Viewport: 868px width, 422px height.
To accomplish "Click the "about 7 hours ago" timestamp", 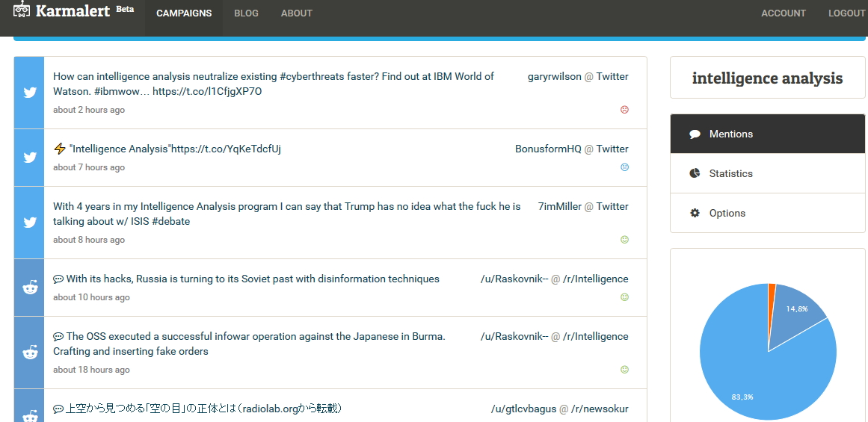I will [x=89, y=167].
